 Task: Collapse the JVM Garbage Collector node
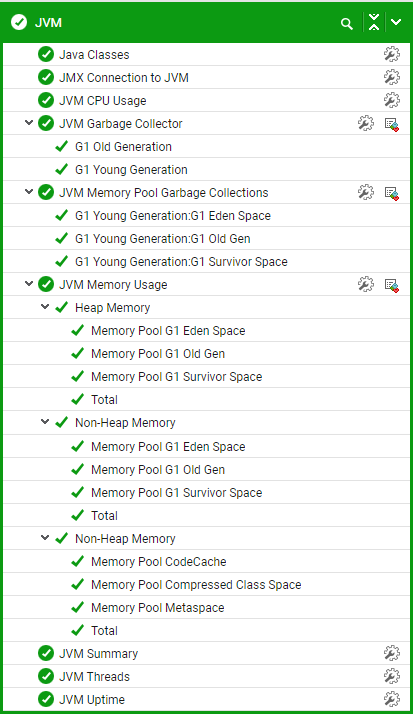(x=29, y=123)
